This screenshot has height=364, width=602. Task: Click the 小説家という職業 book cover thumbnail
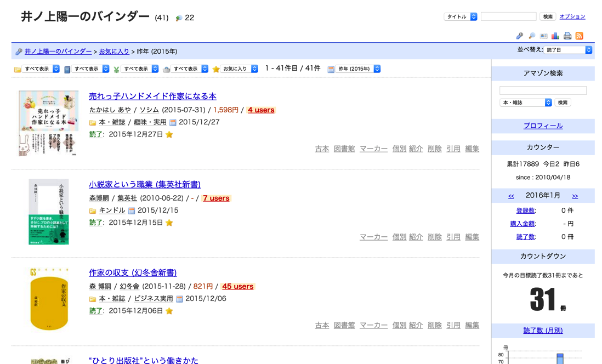(48, 212)
